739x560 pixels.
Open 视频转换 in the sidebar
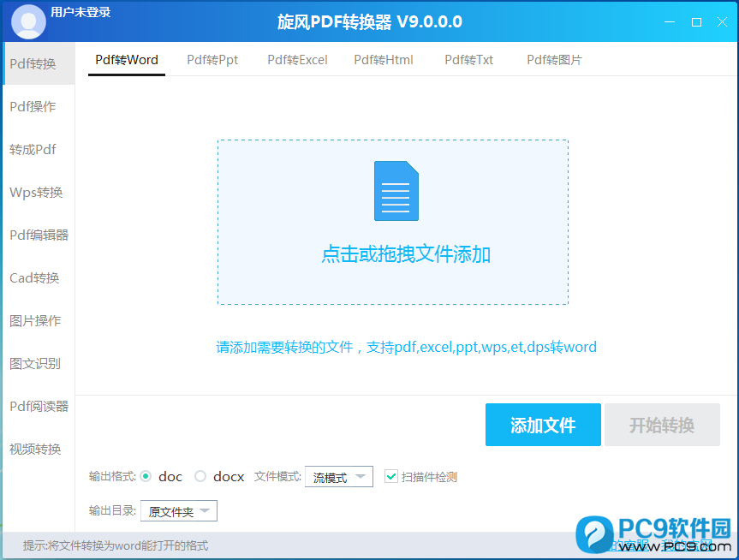39,449
